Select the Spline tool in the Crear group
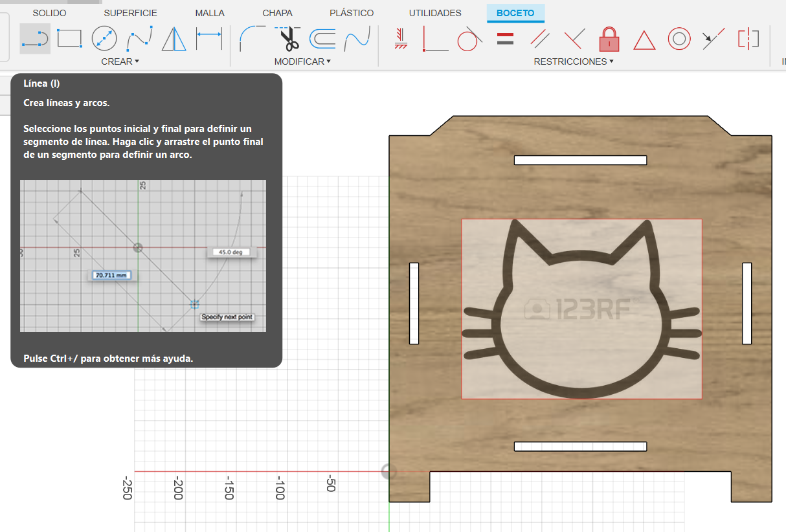This screenshot has width=786, height=532. pos(139,39)
